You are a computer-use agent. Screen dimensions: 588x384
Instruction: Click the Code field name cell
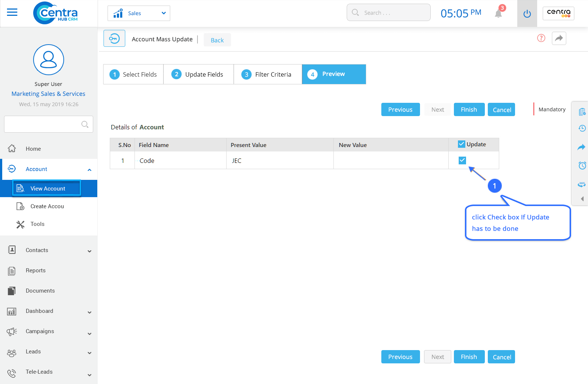(x=181, y=160)
